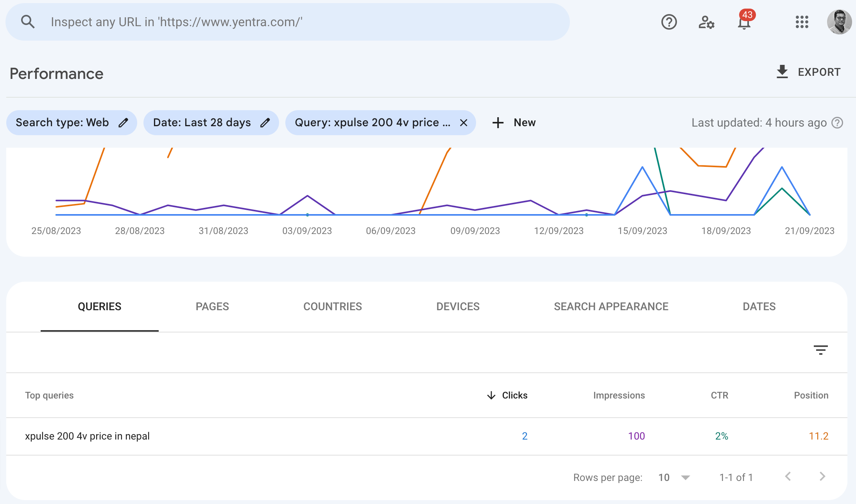Open help icon beside Last updated
The width and height of the screenshot is (856, 504).
pyautogui.click(x=837, y=123)
